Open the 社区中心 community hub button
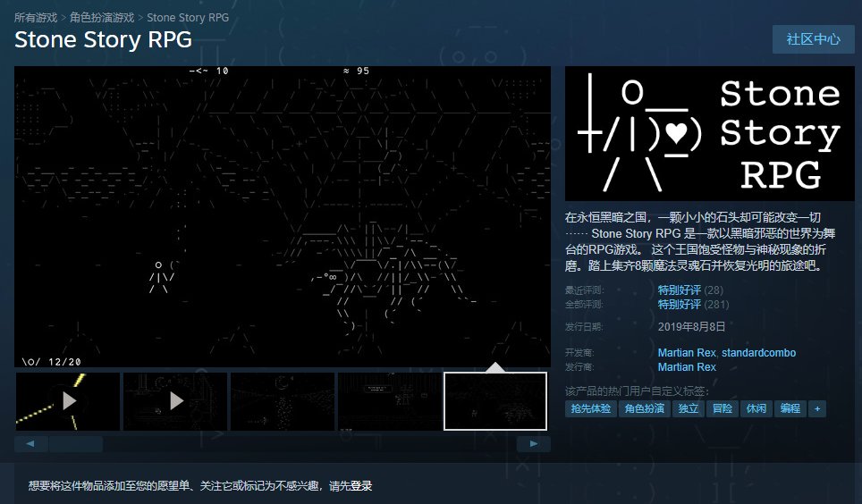 click(x=813, y=39)
